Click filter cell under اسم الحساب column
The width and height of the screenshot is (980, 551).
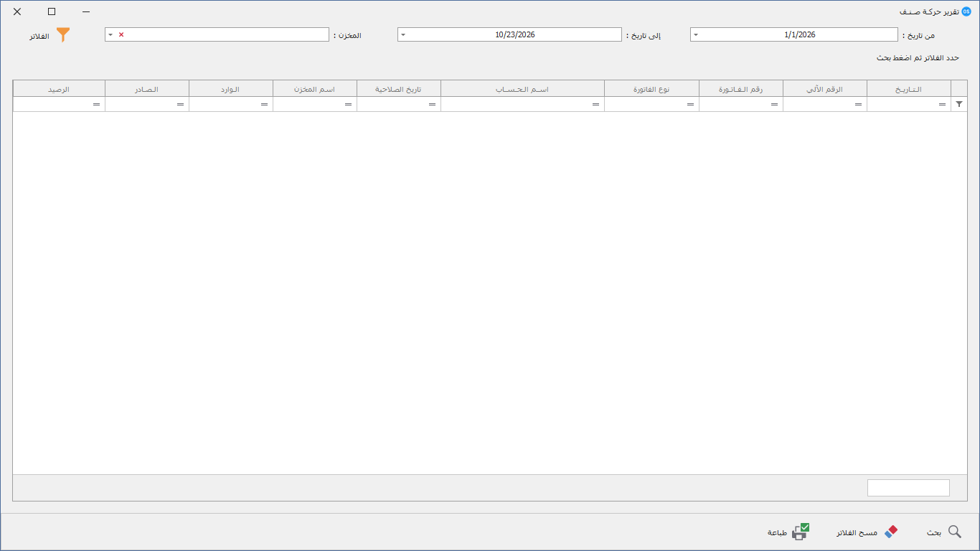522,104
